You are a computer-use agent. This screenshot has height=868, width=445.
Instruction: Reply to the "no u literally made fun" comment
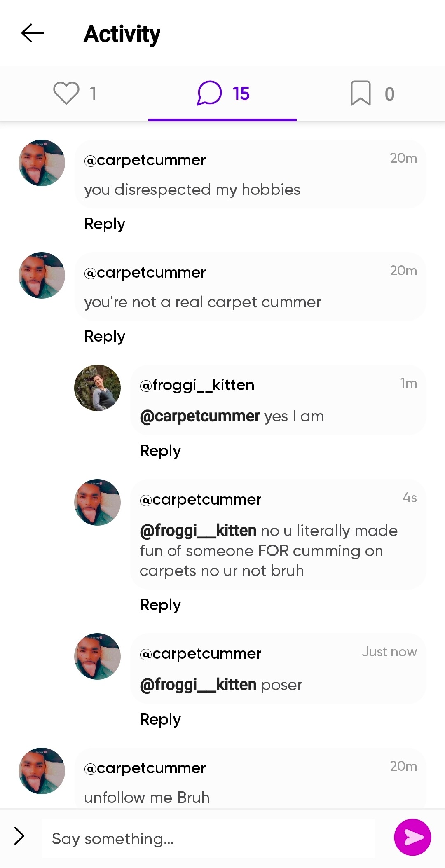point(160,605)
